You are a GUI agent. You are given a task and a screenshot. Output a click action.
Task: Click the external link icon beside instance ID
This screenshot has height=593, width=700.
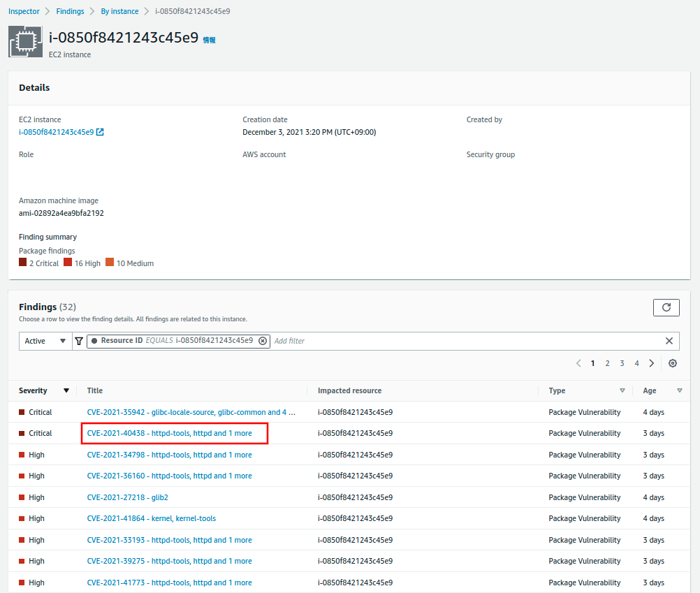100,132
